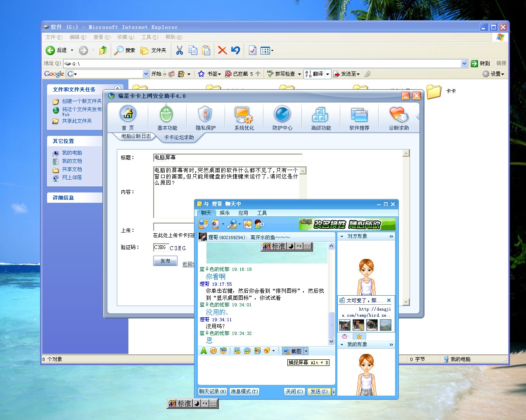Screen dimensions: 526x420
Task: Click the chat history scroll-down arrow
Action: 331,342
